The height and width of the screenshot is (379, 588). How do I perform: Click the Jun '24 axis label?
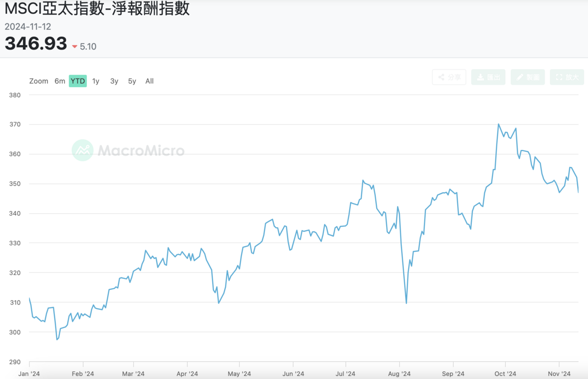coord(293,374)
